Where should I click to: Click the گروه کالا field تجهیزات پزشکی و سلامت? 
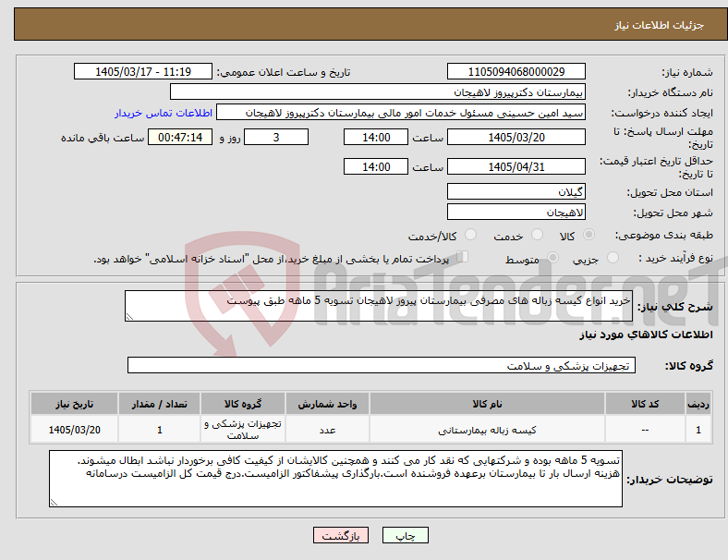pos(382,365)
